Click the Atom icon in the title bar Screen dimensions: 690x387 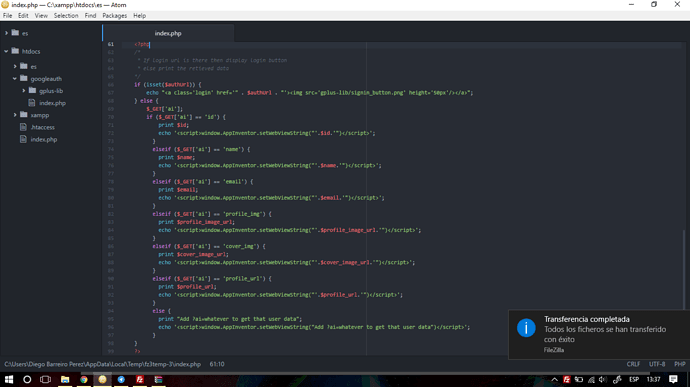(5, 5)
